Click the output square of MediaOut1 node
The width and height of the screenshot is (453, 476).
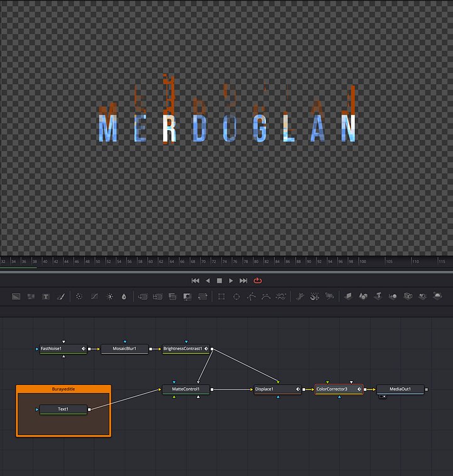tap(427, 389)
